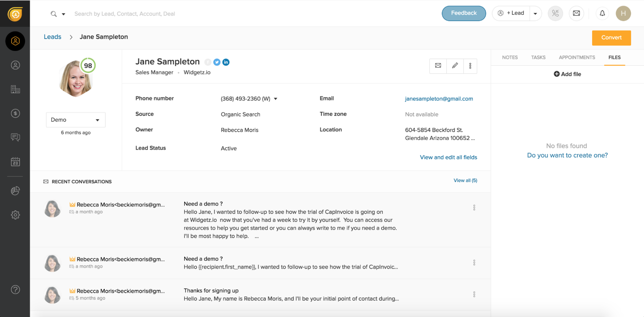This screenshot has height=317, width=644.
Task: Select the Accounts icon in the sidebar
Action: pyautogui.click(x=15, y=89)
